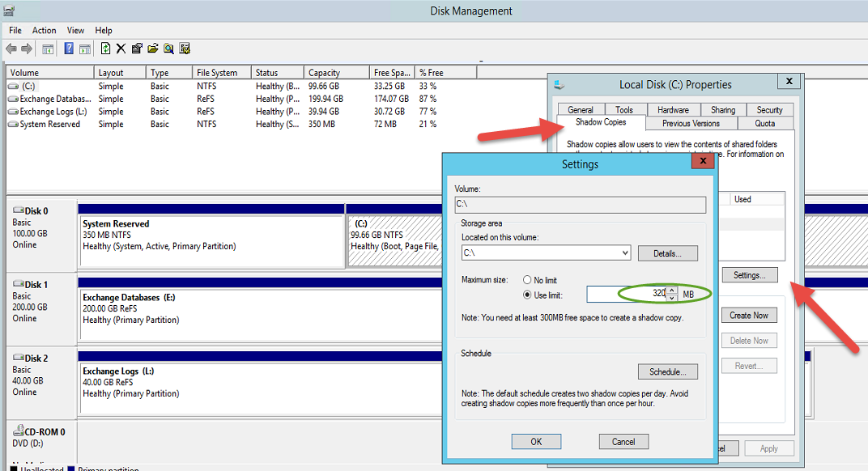Image resolution: width=868 pixels, height=471 pixels.
Task: Sort by the Capacity column header
Action: pyautogui.click(x=337, y=73)
